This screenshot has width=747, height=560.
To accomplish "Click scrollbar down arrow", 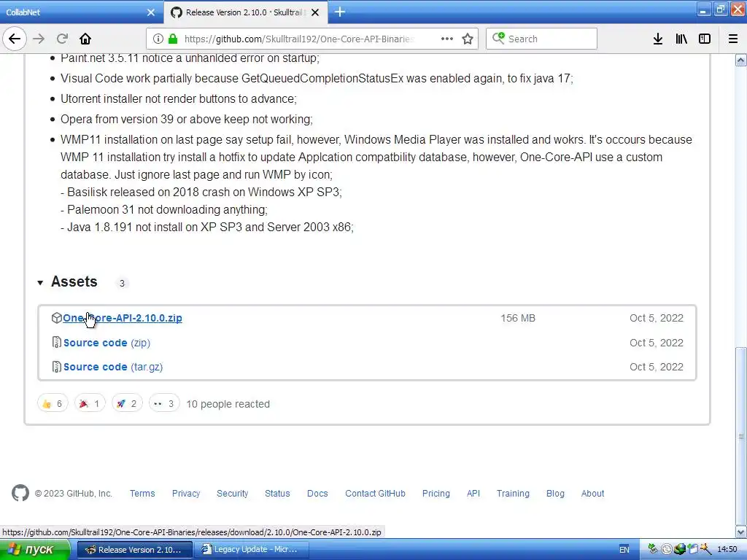I will (741, 532).
